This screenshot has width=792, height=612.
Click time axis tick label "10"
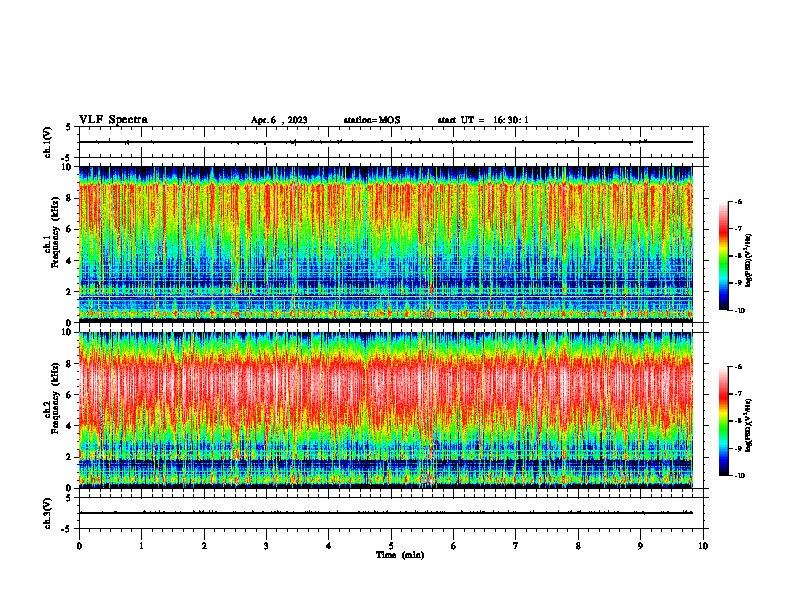click(703, 546)
